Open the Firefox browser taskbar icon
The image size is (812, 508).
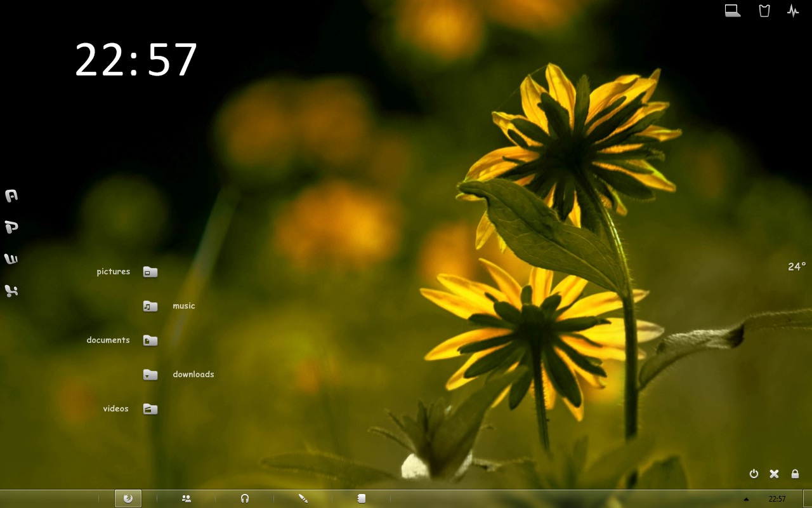(128, 498)
